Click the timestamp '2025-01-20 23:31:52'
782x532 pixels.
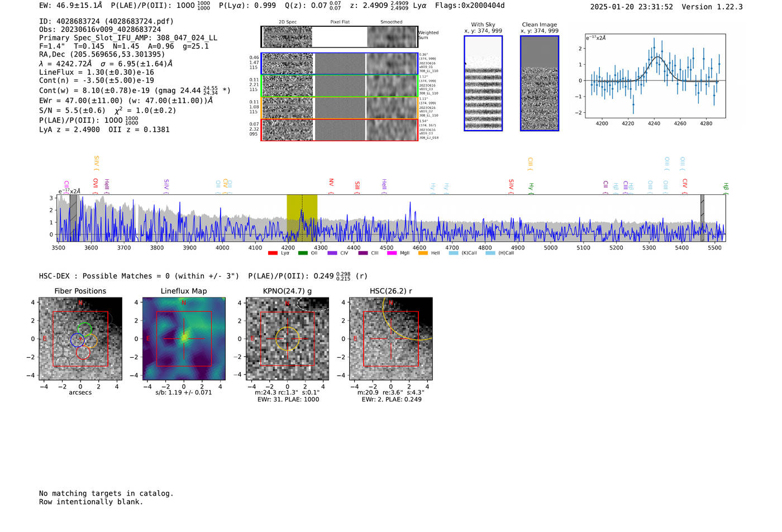point(632,7)
